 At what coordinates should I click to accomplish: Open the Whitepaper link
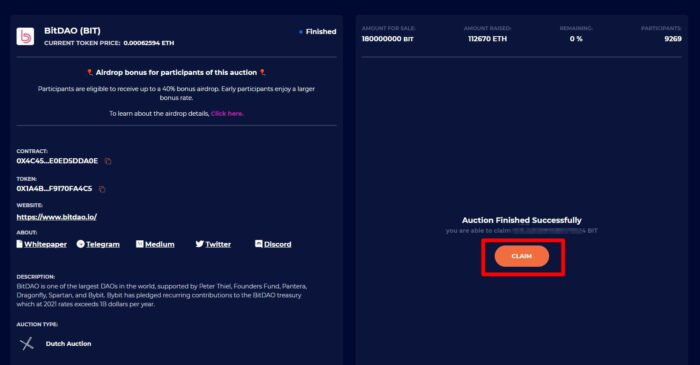tap(45, 244)
